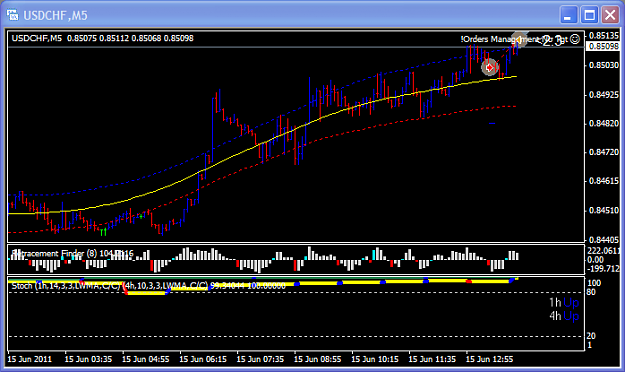The width and height of the screenshot is (625, 372).
Task: Click the 15 Jun 04:55 time label
Action: tap(145, 359)
